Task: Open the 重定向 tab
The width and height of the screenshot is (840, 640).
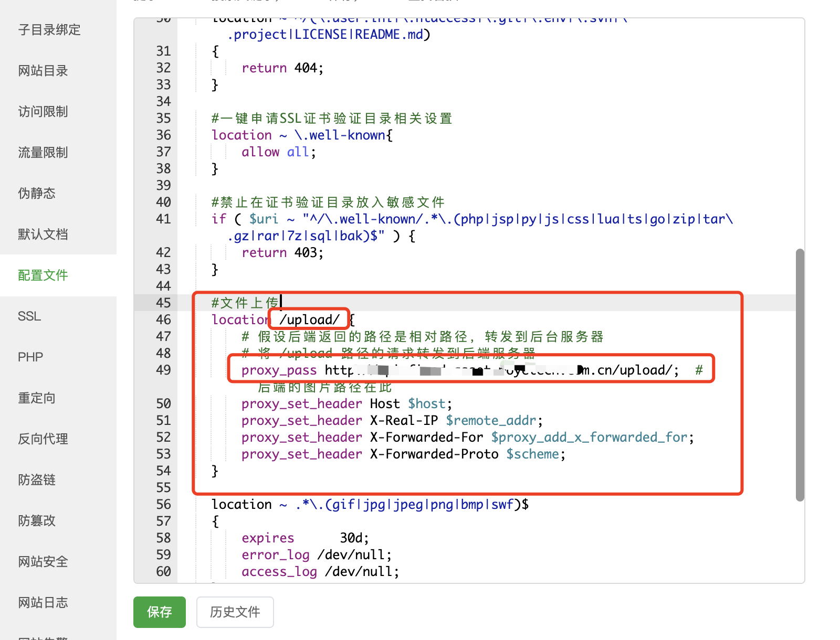Action: [37, 398]
